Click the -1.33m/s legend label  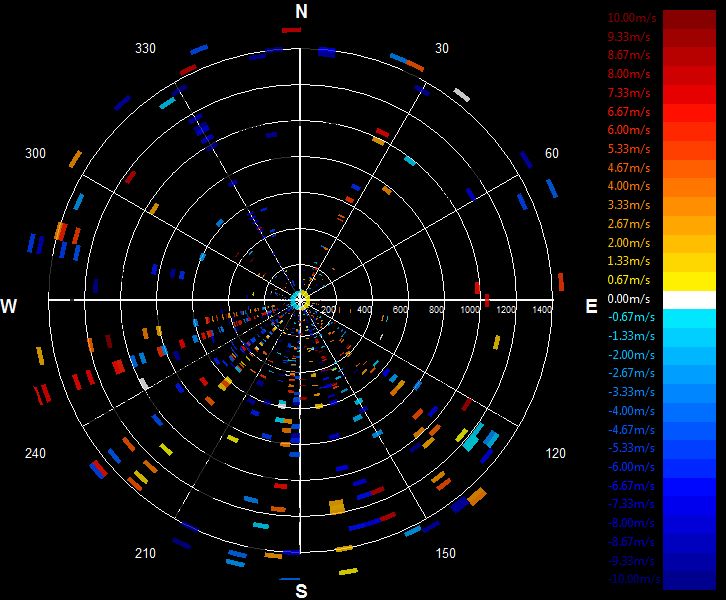click(631, 336)
